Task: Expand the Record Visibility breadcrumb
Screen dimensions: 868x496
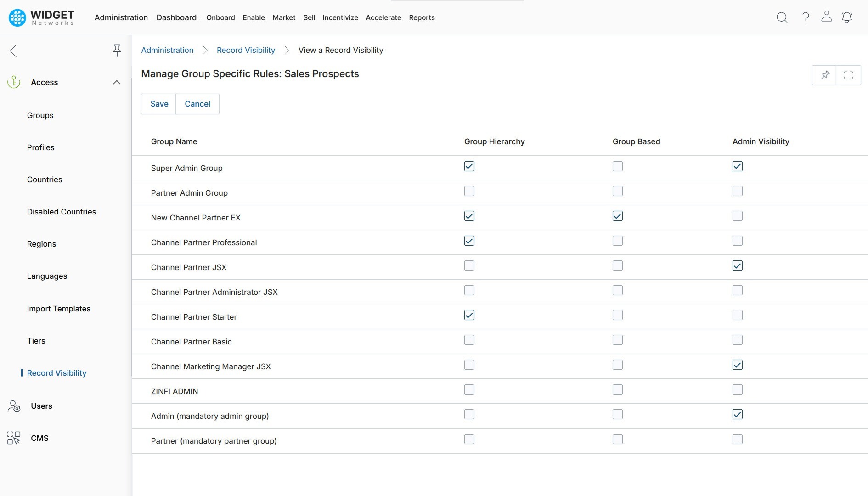Action: tap(246, 50)
